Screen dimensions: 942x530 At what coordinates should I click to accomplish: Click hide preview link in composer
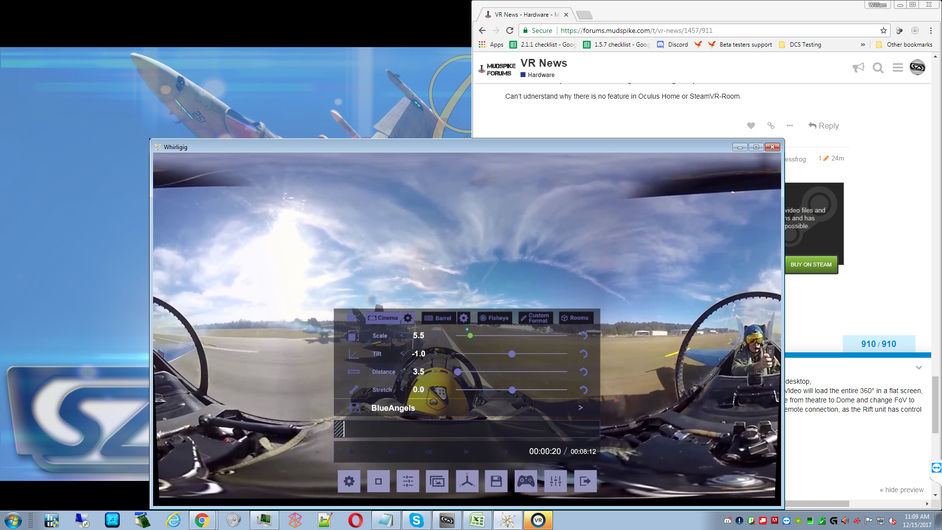point(902,490)
